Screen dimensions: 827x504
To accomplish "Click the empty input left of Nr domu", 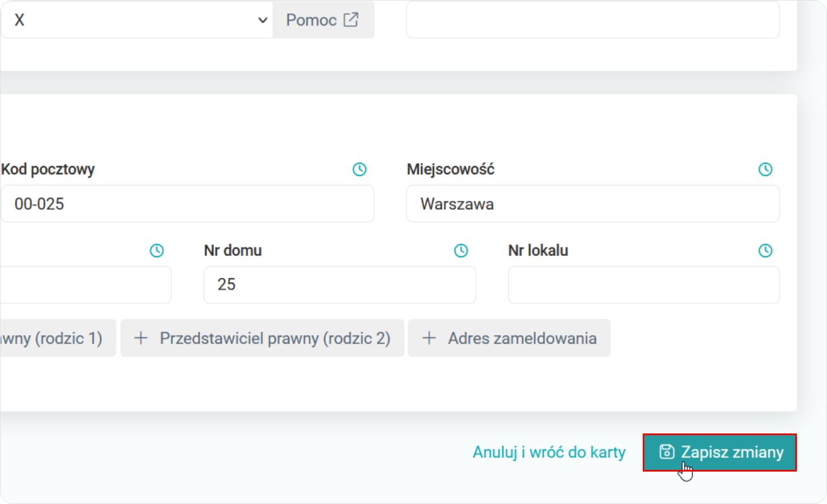I will (85, 284).
